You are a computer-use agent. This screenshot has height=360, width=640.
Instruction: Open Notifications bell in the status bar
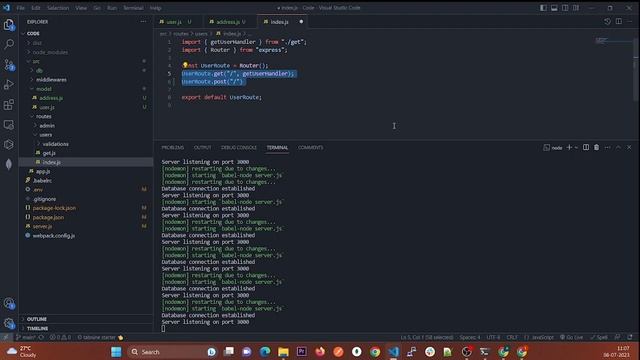pyautogui.click(x=630, y=337)
